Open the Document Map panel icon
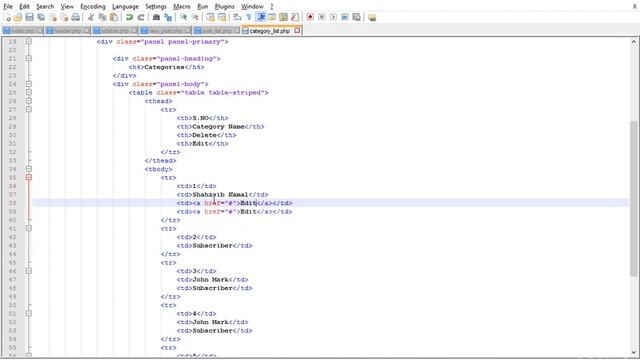 pyautogui.click(x=283, y=17)
